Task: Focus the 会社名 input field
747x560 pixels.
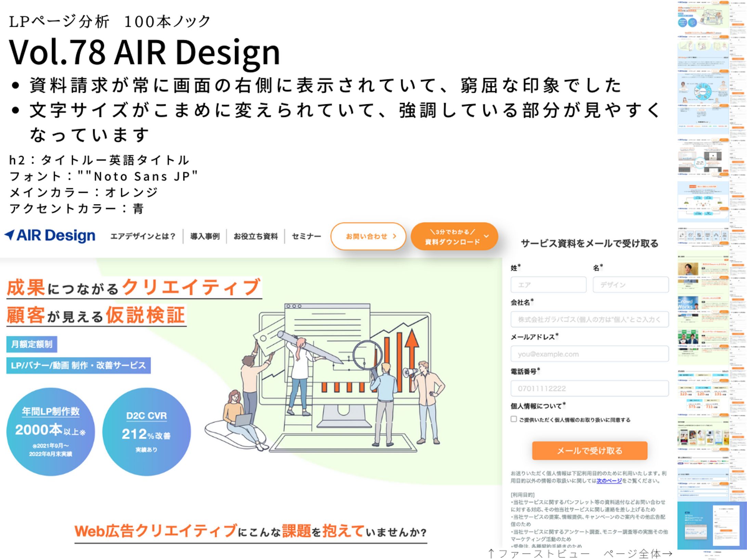Action: tap(590, 319)
